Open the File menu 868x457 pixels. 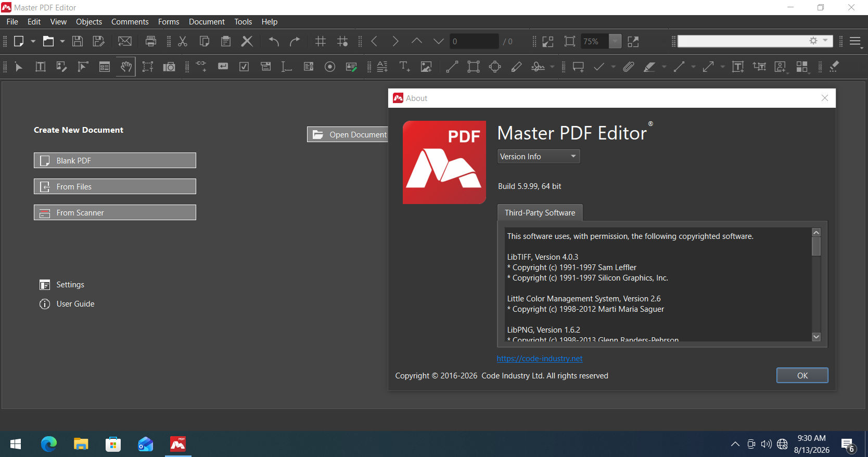click(12, 22)
